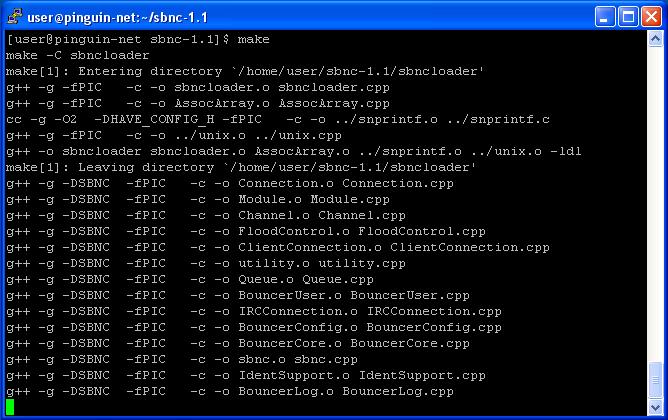Click the FloodControl.cpp text
Image resolution: width=668 pixels, height=420 pixels.
(x=422, y=231)
